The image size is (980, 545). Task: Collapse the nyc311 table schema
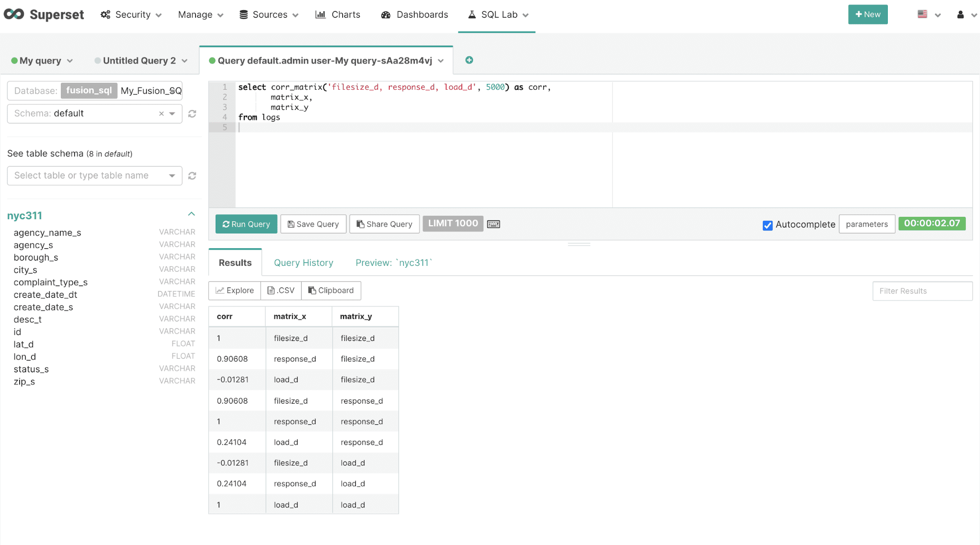(192, 214)
